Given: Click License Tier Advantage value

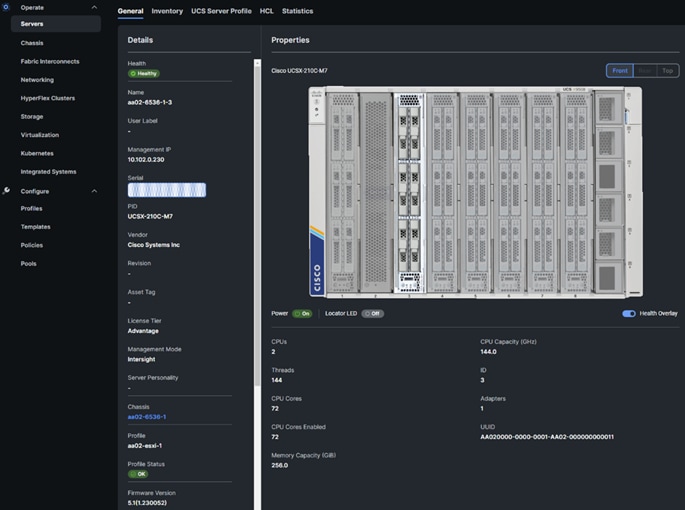Looking at the screenshot, I should [143, 331].
